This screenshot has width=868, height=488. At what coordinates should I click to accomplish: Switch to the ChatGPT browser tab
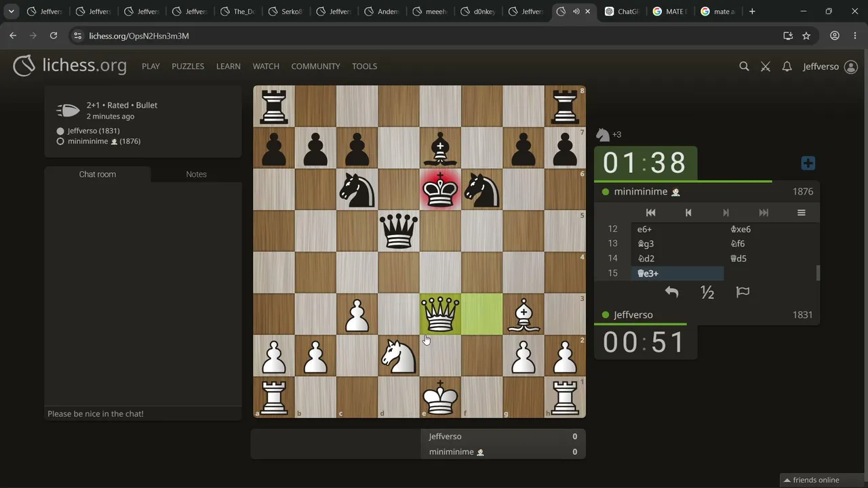[622, 12]
